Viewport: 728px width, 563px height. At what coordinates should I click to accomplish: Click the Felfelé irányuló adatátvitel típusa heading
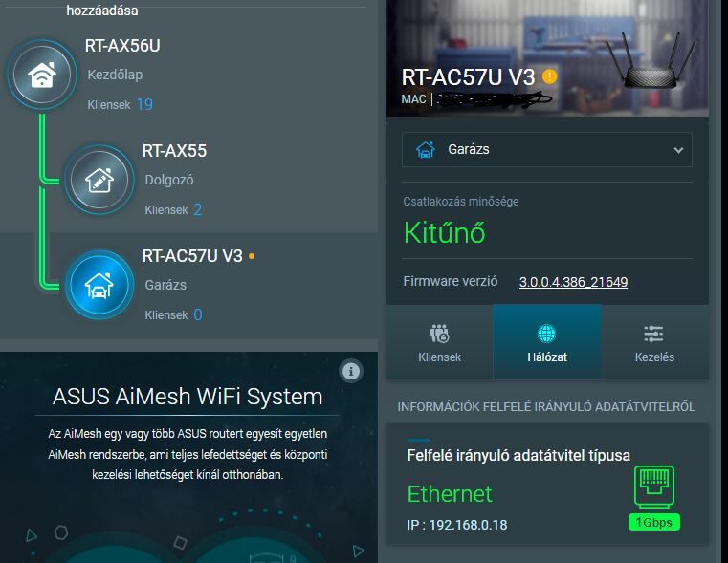pos(518,455)
